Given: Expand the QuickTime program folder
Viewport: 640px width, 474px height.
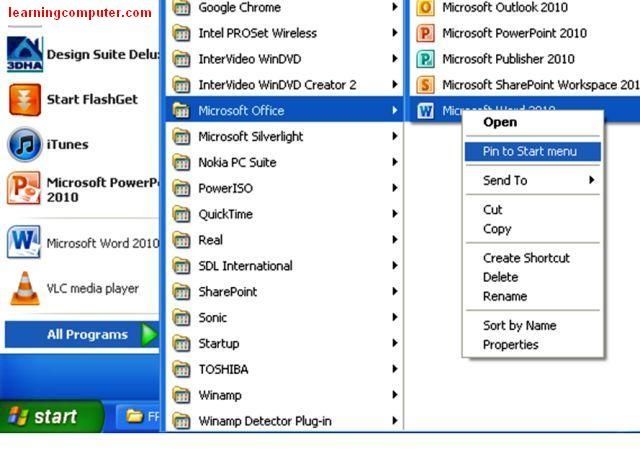Looking at the screenshot, I should tap(284, 214).
